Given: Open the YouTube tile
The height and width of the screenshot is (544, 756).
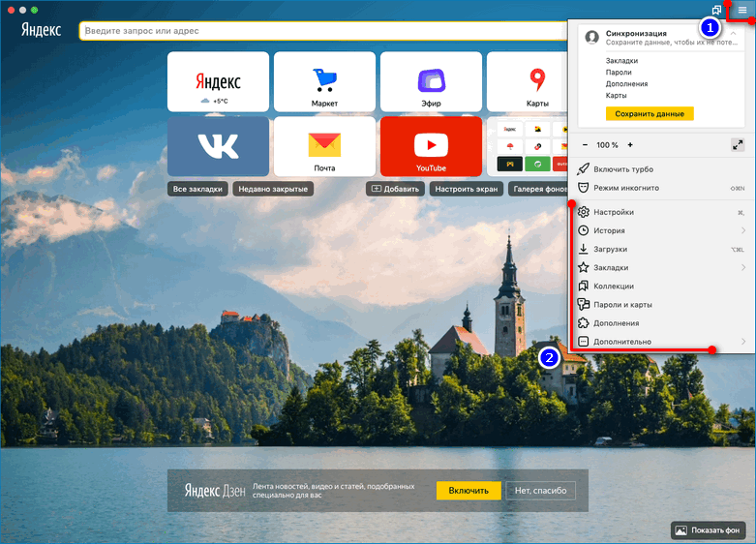Looking at the screenshot, I should pos(431,146).
